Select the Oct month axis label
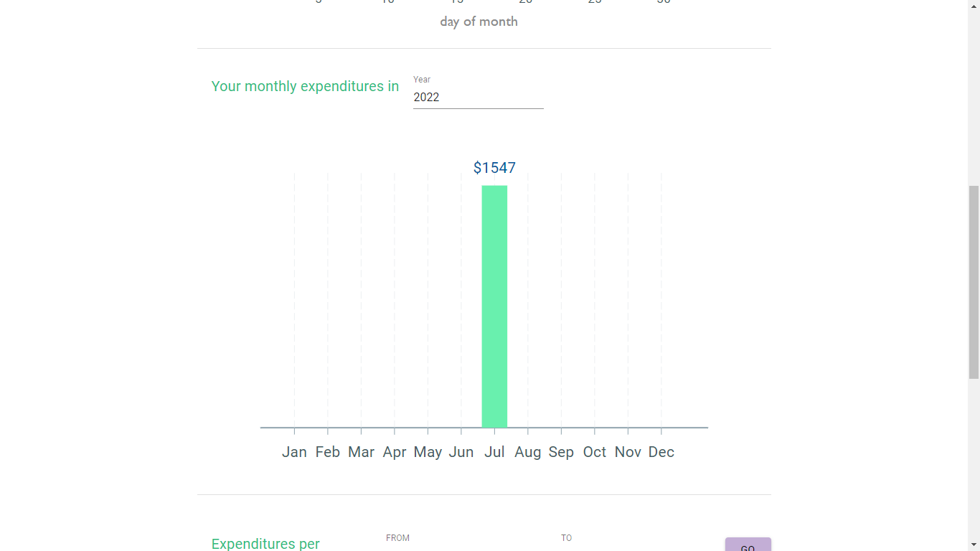 tap(595, 452)
